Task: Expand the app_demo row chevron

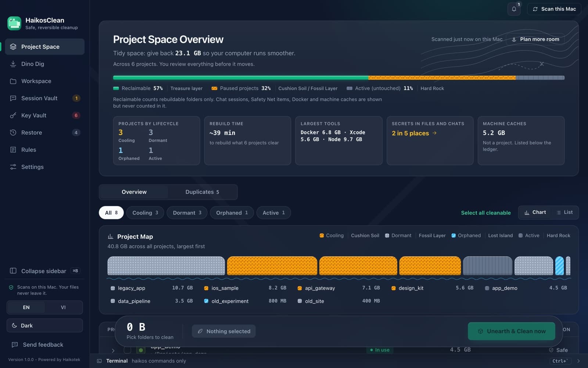Action: click(113, 350)
